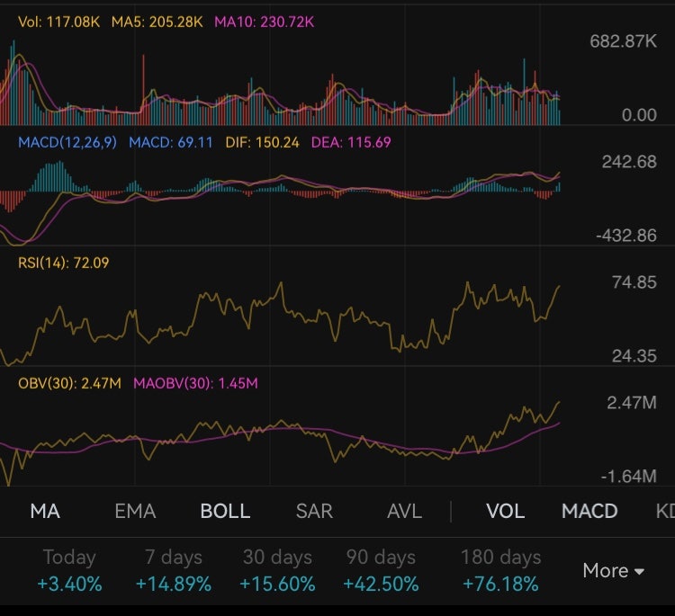Click the 242.68 MACD axis label
This screenshot has height=616, width=675.
(x=629, y=162)
